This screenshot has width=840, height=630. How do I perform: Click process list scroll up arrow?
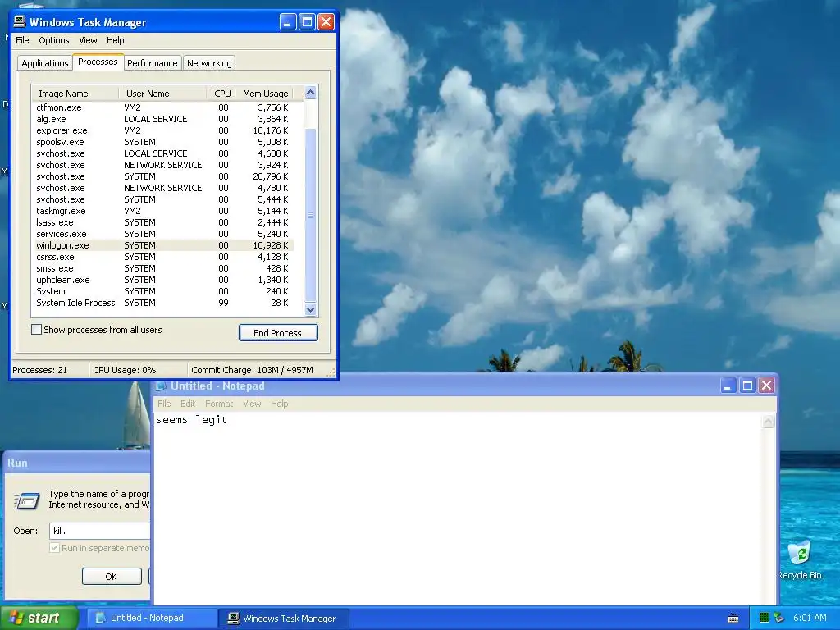311,93
